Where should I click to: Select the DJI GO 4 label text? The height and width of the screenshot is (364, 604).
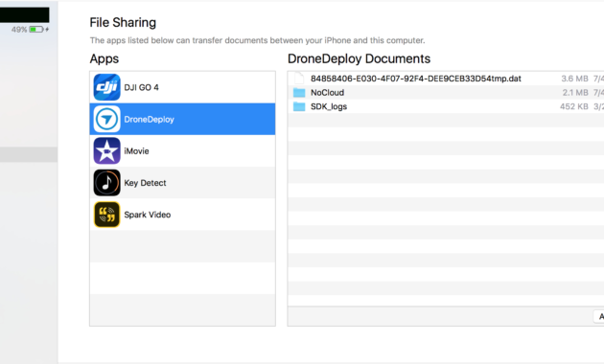click(141, 88)
